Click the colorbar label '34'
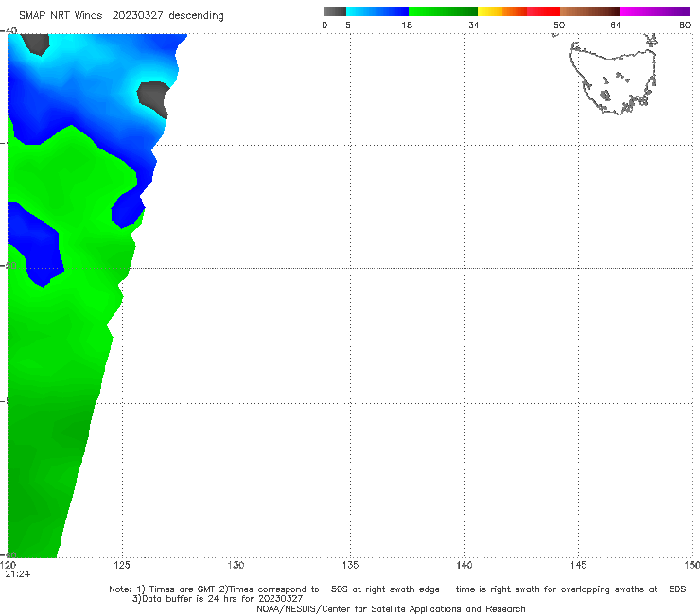The image size is (700, 615). (x=474, y=25)
